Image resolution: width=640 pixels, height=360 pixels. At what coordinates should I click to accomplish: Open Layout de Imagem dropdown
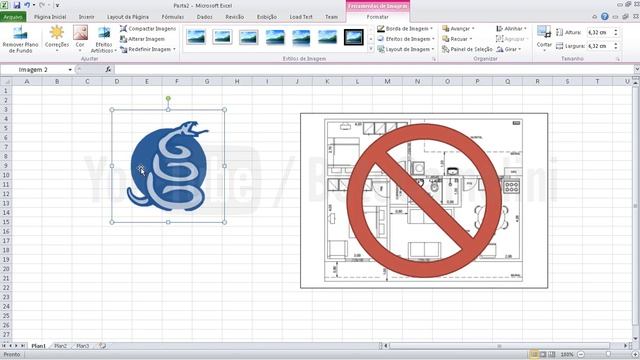406,49
